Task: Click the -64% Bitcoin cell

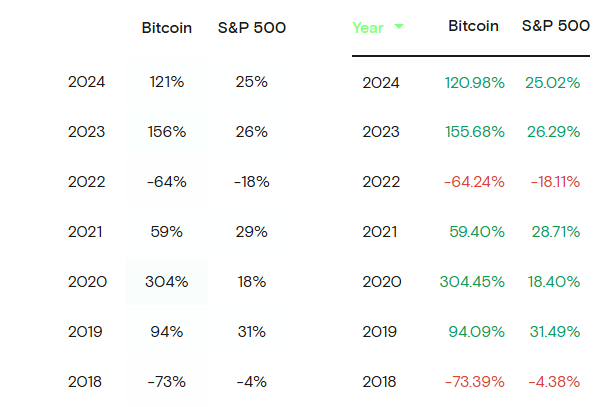Action: click(167, 182)
